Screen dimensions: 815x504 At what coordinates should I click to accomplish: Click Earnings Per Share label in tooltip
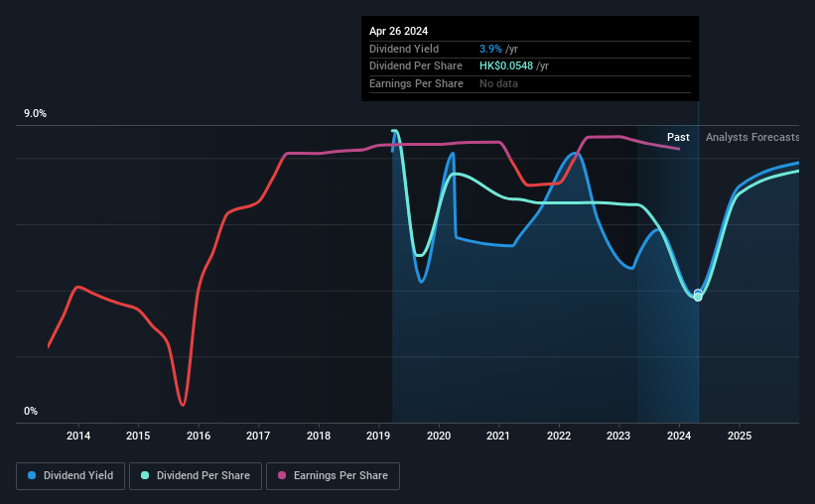click(416, 83)
